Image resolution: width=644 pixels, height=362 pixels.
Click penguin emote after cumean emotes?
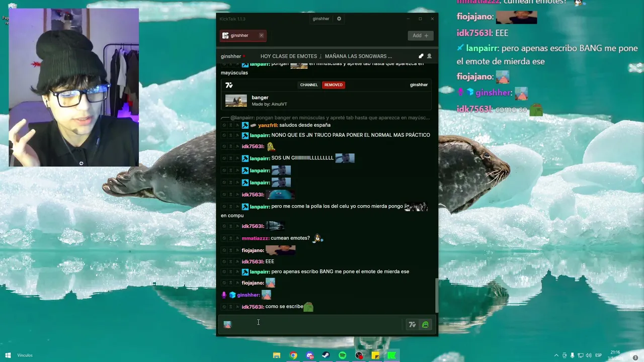pyautogui.click(x=317, y=238)
